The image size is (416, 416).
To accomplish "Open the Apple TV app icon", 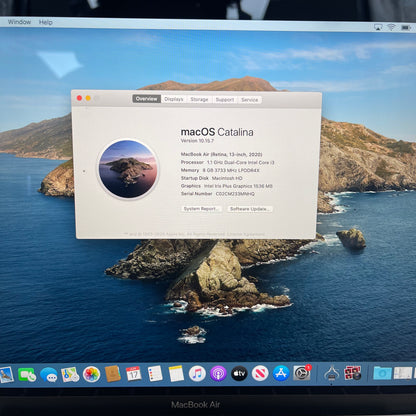I will coord(239,373).
